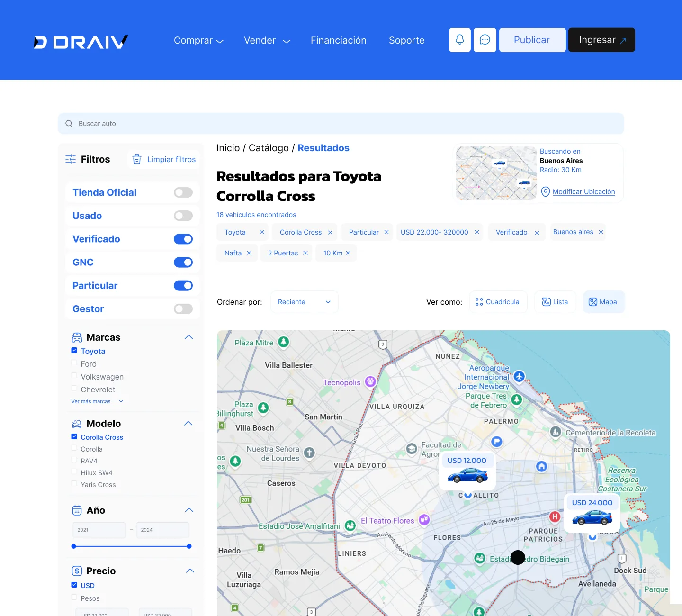This screenshot has width=682, height=616.
Task: Collapse the Año filter section
Action: click(x=189, y=510)
